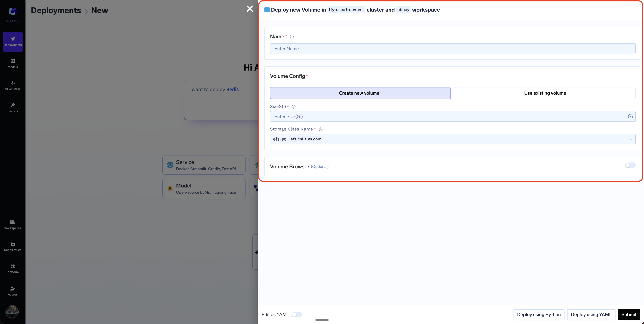Click the v0.61.3 version label

coord(13,21)
